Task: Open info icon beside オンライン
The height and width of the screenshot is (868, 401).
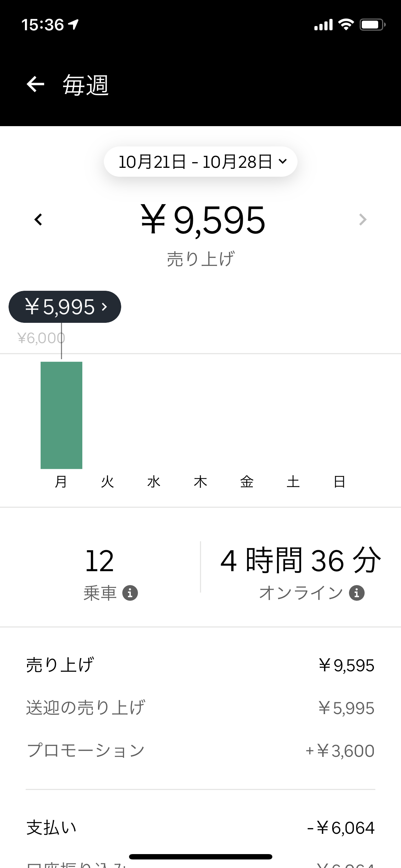Action: click(357, 593)
